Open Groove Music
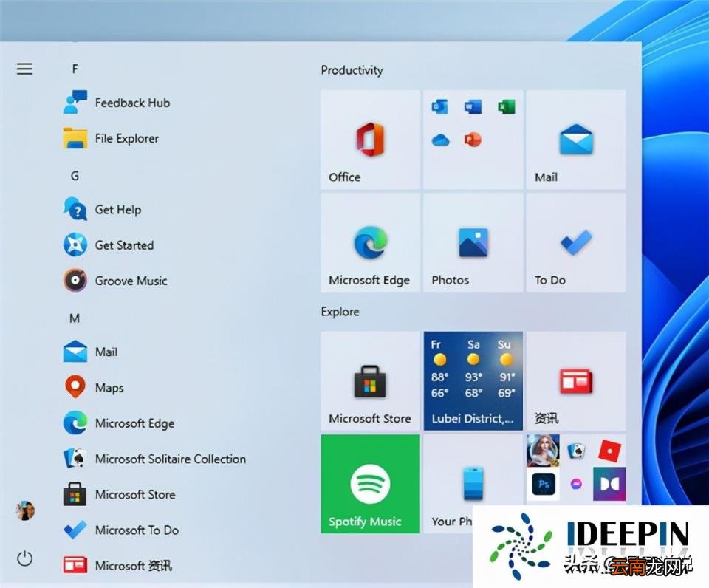709x588 pixels. click(x=115, y=281)
